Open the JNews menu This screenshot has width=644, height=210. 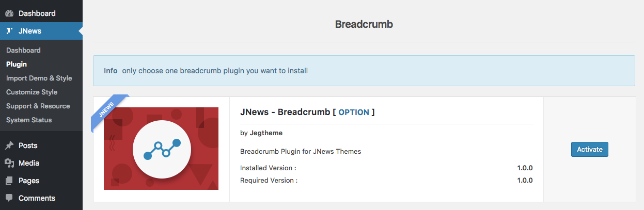click(30, 31)
